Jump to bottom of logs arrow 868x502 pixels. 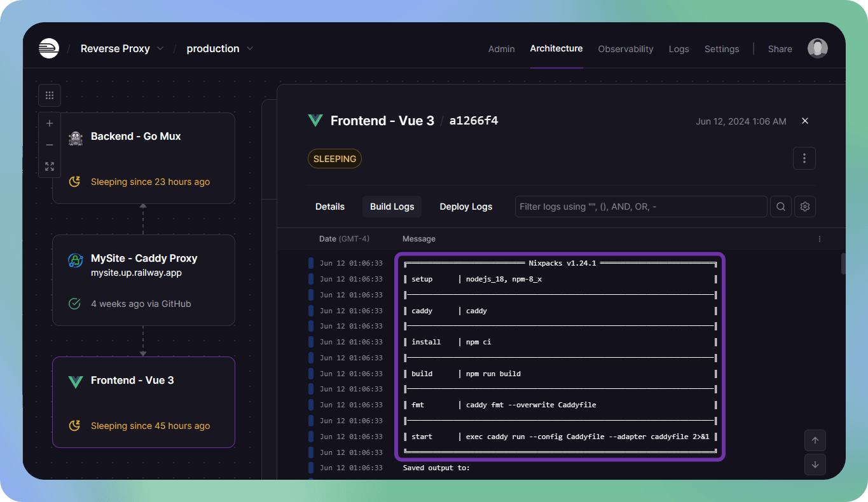[815, 465]
